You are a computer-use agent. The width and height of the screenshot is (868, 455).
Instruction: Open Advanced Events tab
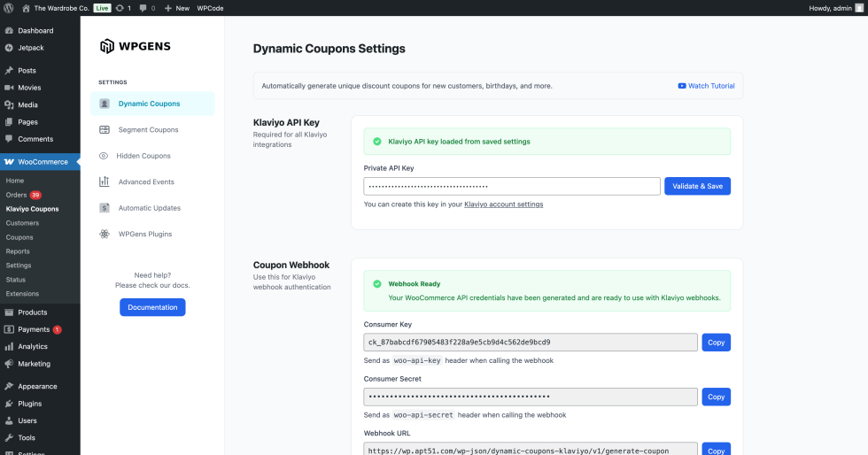click(x=152, y=181)
